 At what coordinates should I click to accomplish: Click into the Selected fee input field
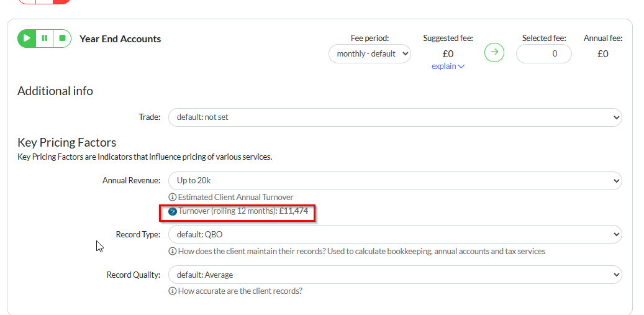pos(543,54)
